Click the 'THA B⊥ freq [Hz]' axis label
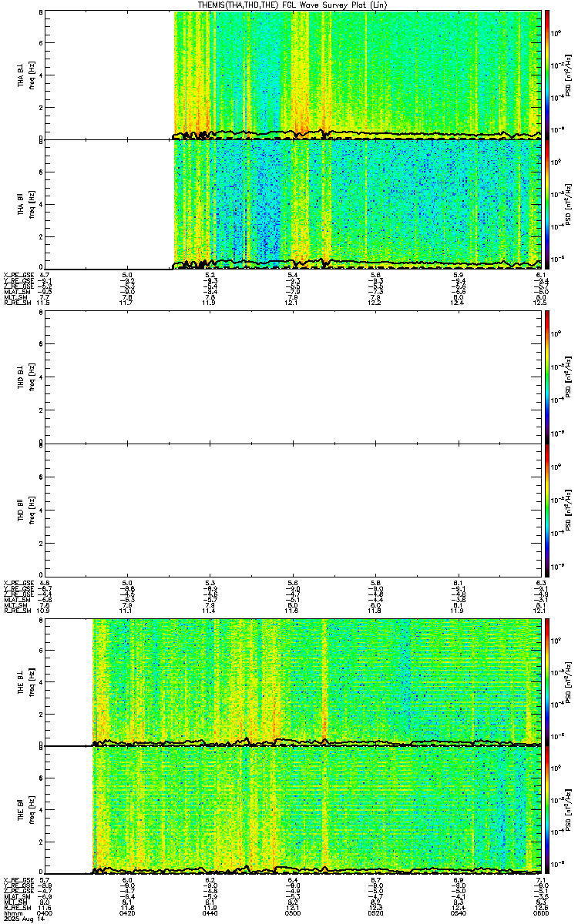This screenshot has width=578, height=924. (x=25, y=75)
